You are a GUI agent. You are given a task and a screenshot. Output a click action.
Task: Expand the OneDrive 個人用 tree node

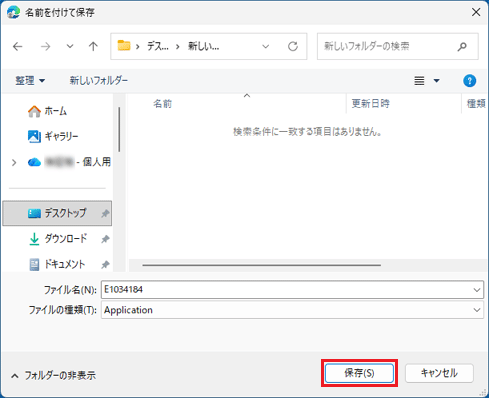point(14,163)
